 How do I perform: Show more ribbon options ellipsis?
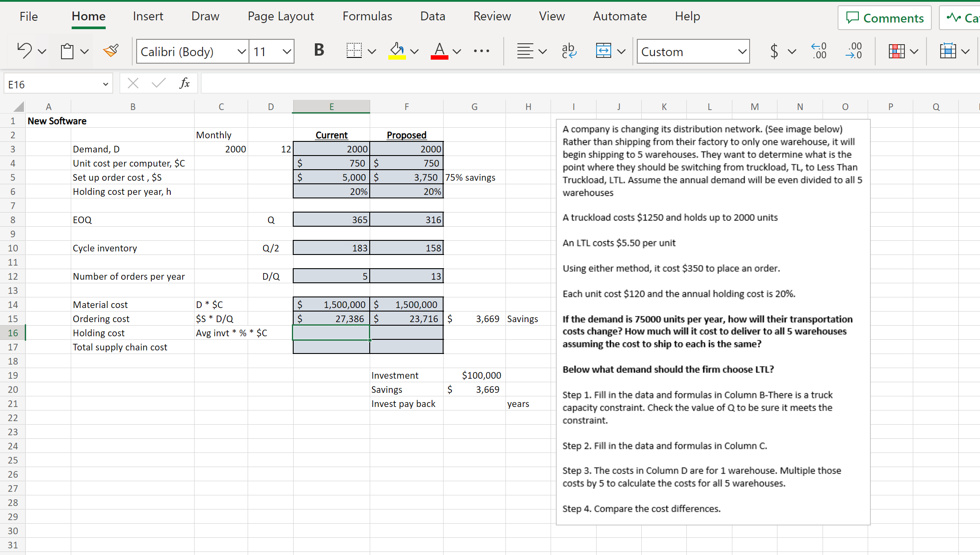coord(481,51)
